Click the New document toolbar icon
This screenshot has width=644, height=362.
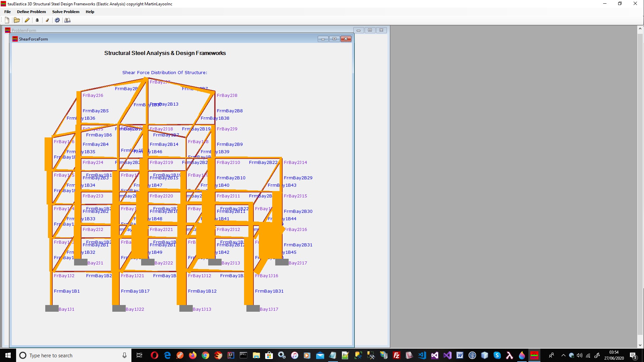[x=7, y=20]
